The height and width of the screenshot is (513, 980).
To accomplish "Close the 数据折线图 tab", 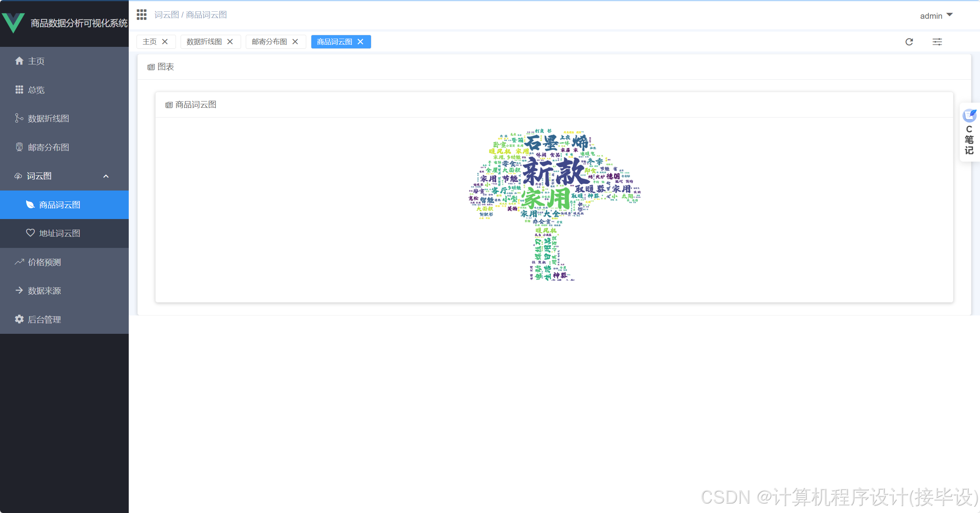I will tap(230, 42).
